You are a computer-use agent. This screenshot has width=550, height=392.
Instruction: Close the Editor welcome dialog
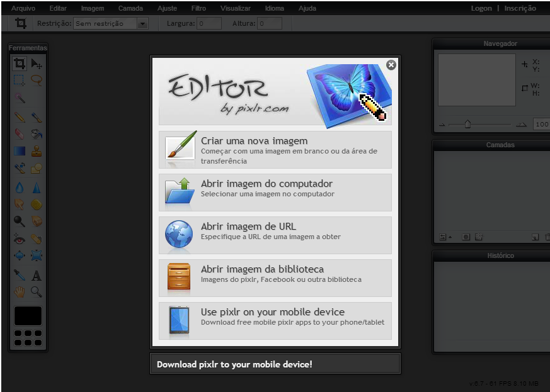(x=391, y=65)
